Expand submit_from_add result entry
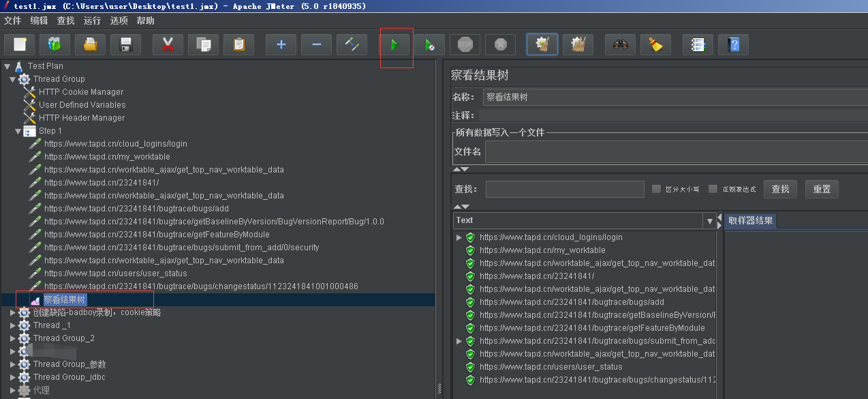The image size is (868, 399). tap(459, 341)
